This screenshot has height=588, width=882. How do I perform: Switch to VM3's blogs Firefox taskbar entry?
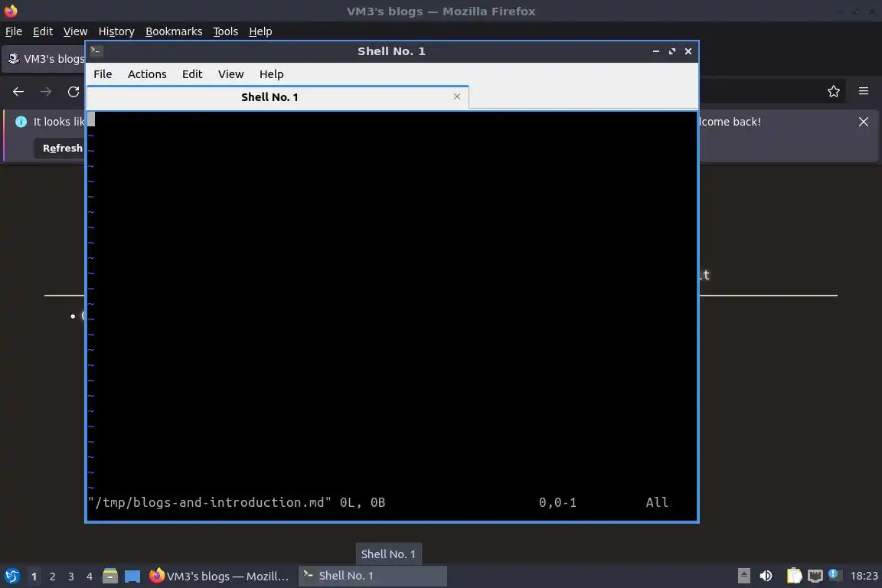(220, 577)
